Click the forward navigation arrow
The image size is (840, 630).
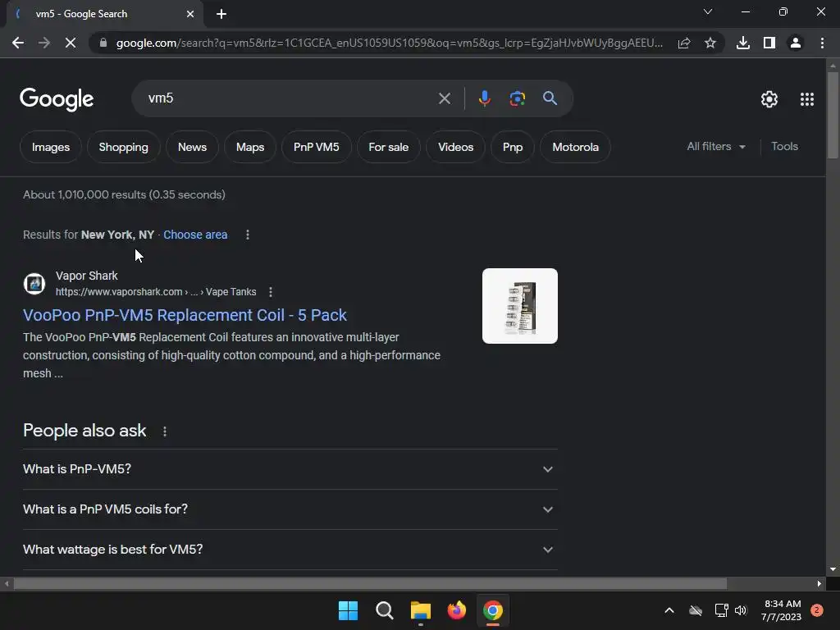click(44, 43)
